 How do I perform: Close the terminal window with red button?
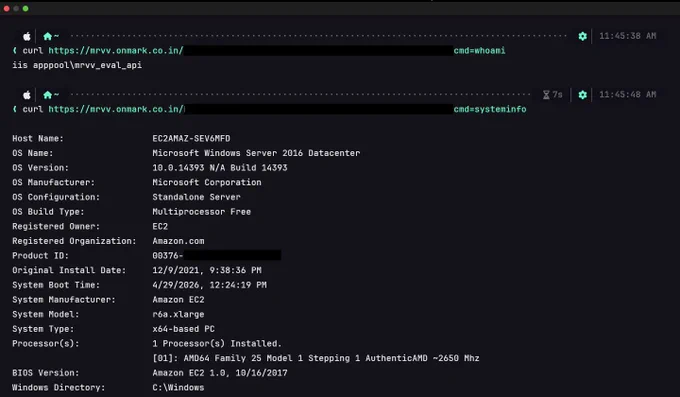tap(7, 9)
